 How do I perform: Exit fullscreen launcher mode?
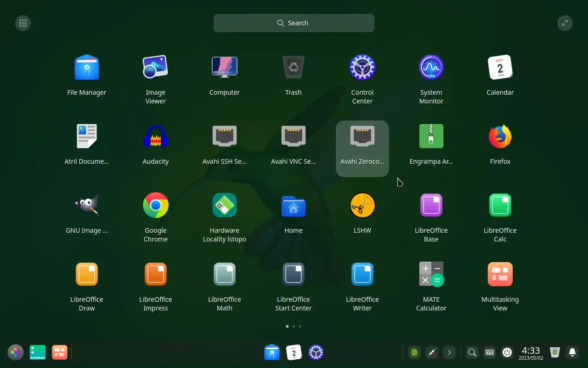pyautogui.click(x=565, y=23)
